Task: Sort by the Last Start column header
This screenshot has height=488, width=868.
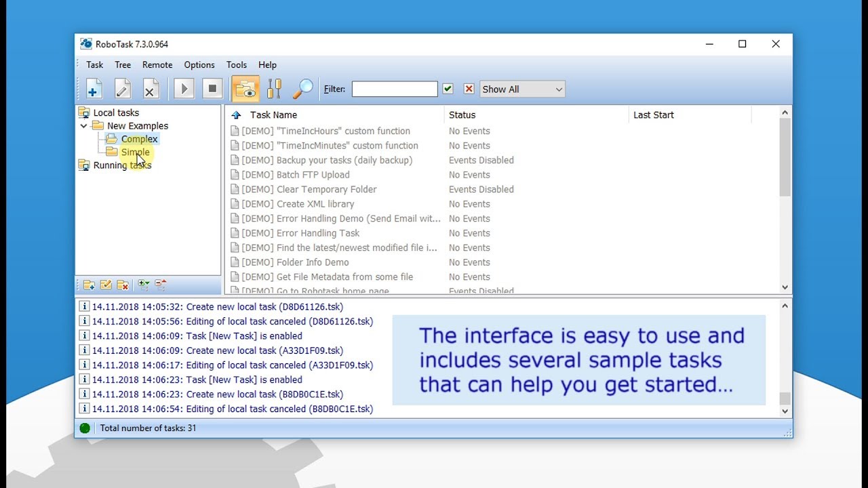Action: click(x=654, y=115)
